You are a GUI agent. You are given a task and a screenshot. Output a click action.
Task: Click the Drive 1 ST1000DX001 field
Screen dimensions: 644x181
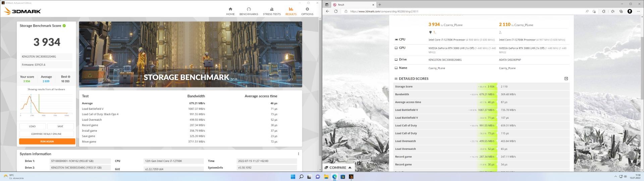coord(80,161)
